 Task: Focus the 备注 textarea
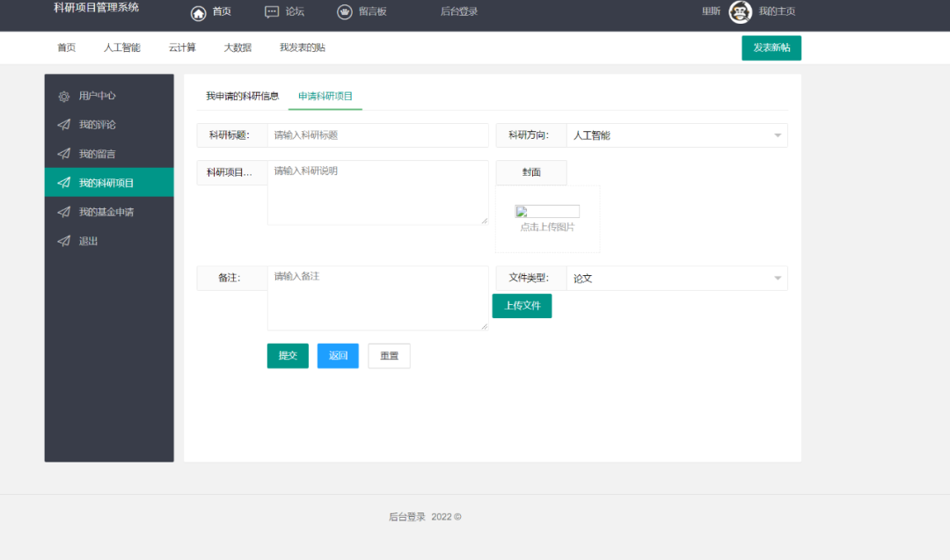[x=377, y=299]
